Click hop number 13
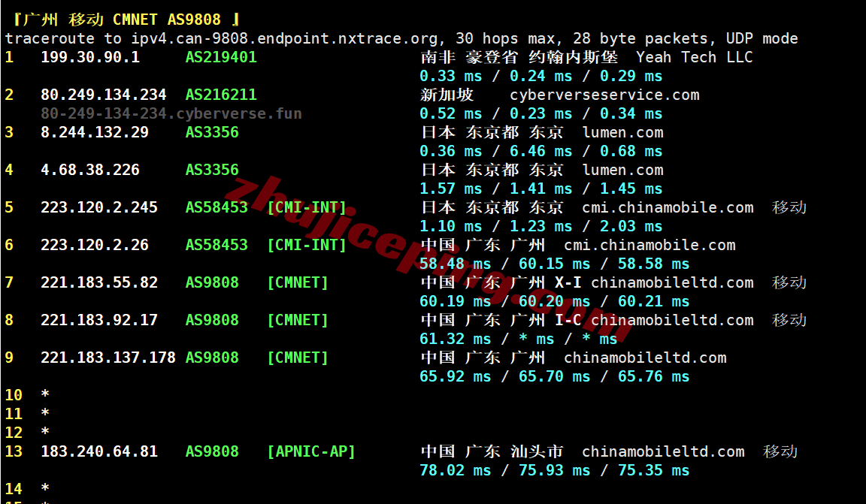This screenshot has width=866, height=504. coord(14,451)
